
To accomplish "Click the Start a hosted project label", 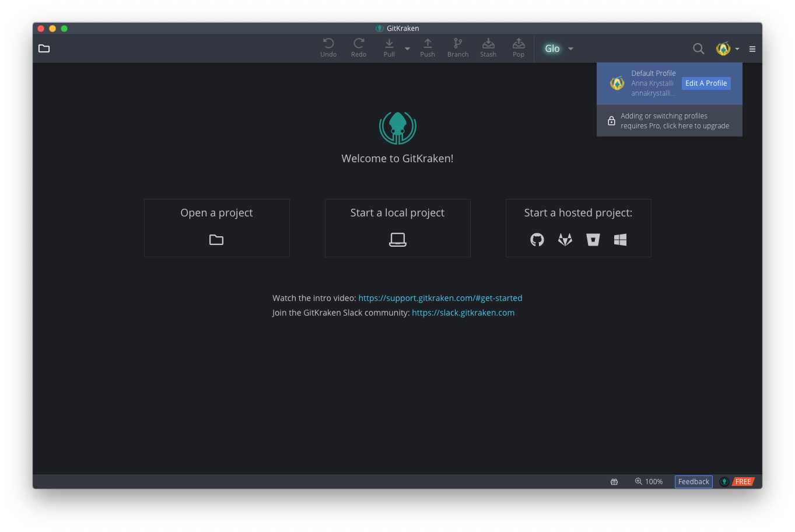I will tap(578, 213).
